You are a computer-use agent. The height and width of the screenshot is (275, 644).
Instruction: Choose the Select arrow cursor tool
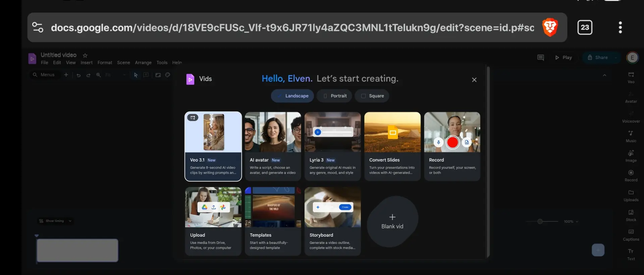(136, 75)
